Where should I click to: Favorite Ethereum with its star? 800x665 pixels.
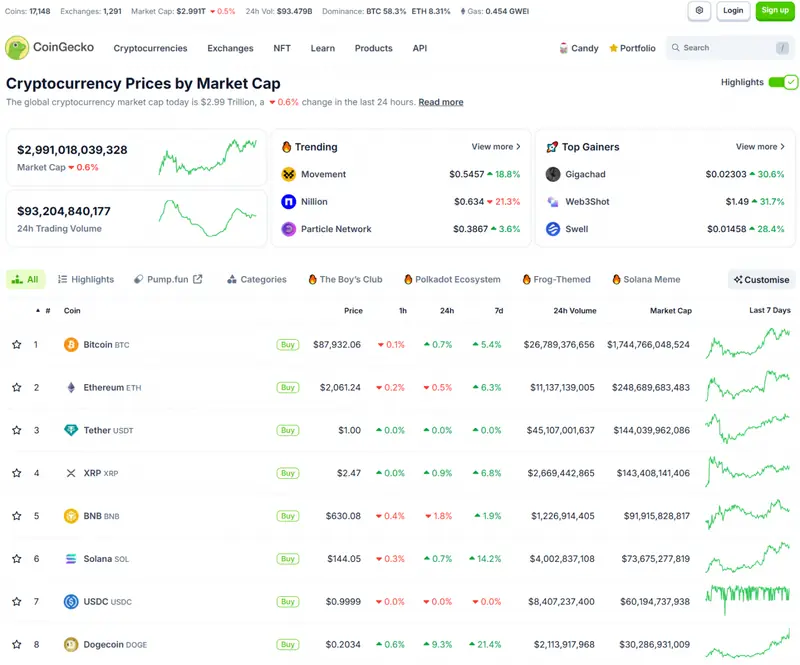pyautogui.click(x=17, y=387)
